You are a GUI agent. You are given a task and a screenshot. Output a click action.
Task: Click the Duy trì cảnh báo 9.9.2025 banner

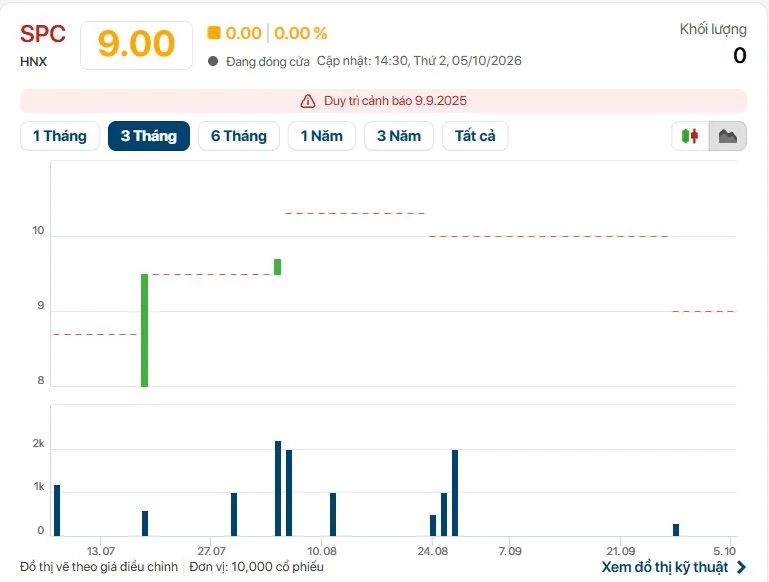(x=384, y=101)
